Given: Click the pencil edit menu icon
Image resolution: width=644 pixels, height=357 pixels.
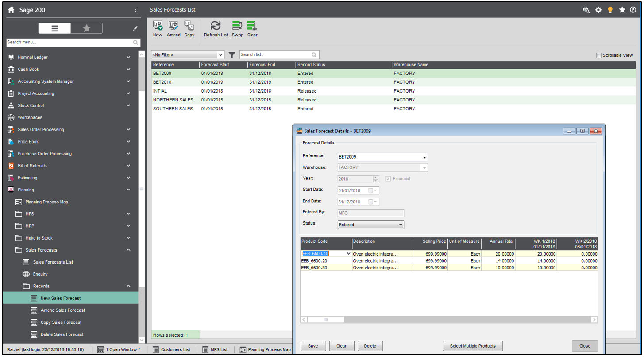Looking at the screenshot, I should click(x=135, y=28).
